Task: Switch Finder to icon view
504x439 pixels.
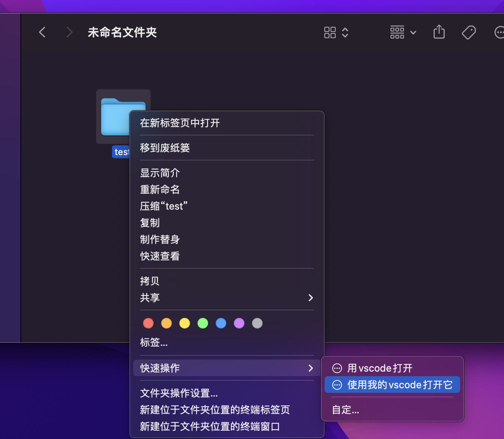Action: tap(330, 33)
